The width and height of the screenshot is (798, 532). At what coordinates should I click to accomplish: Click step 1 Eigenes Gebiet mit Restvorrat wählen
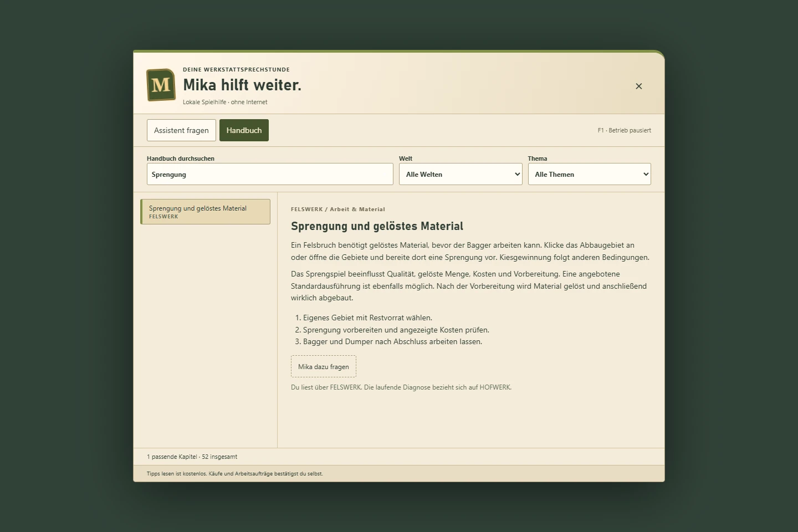(x=367, y=318)
